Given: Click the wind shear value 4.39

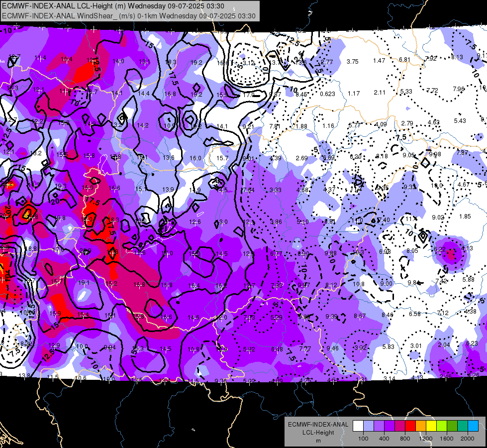Looking at the screenshot, I should [275, 158].
